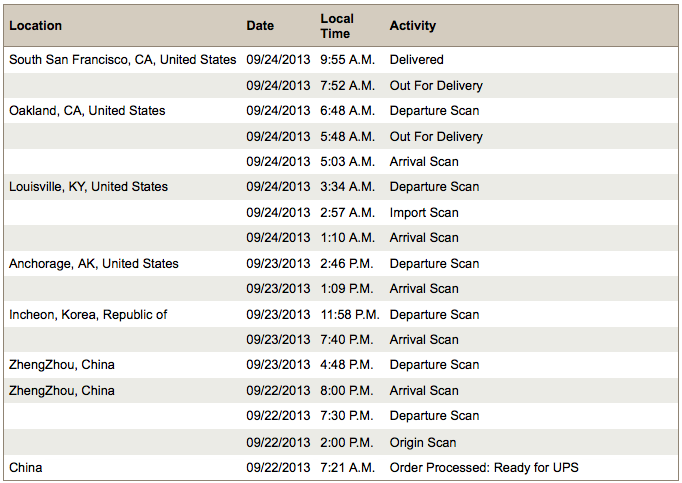Click South San Francisco, CA location
This screenshot has width=682, height=483.
122,60
